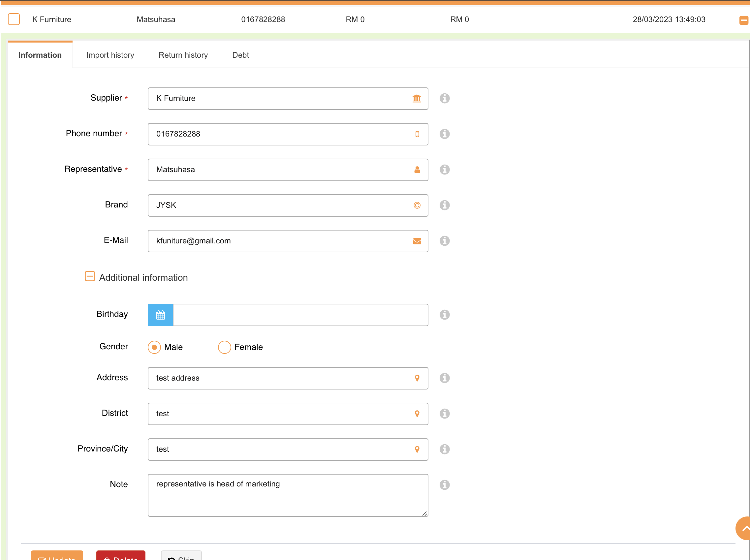Click the info icon beside Brand field
This screenshot has height=560, width=750.
coord(444,205)
